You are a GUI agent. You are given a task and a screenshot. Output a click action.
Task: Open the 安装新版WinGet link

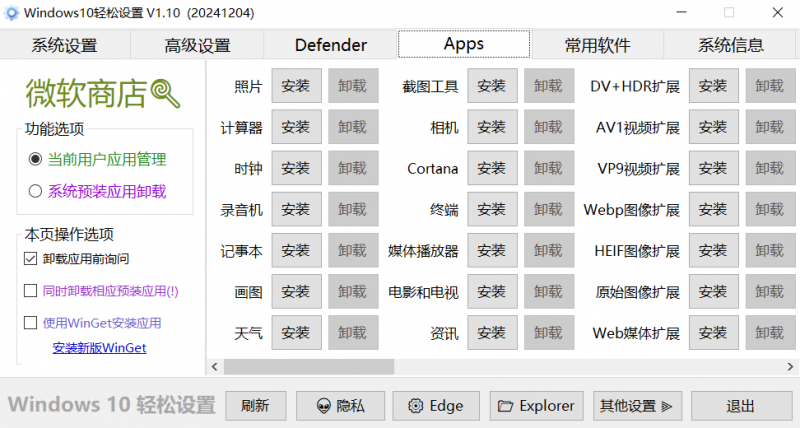pyautogui.click(x=99, y=348)
